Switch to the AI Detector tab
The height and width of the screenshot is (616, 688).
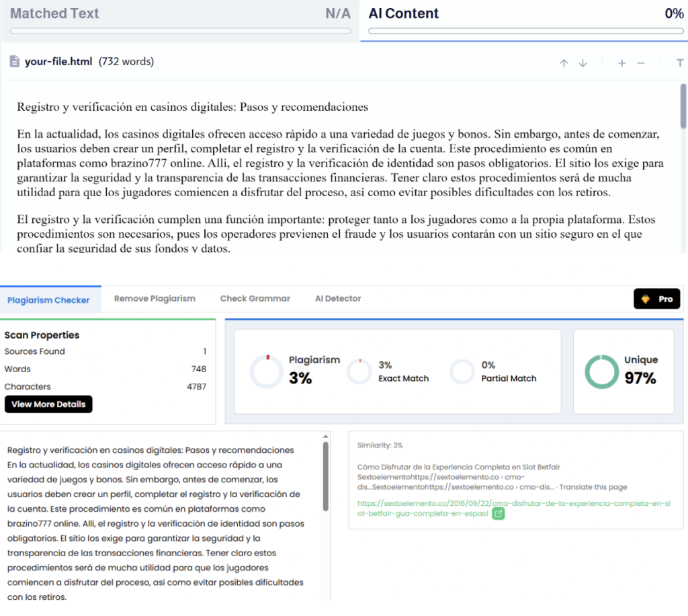(338, 298)
